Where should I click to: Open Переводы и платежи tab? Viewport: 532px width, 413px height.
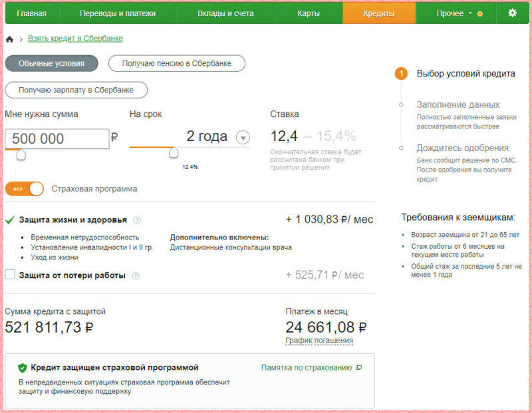tap(118, 13)
